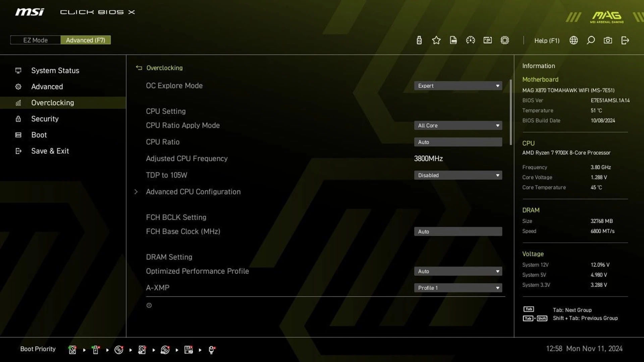Click the CPU Ratio Auto field
644x362 pixels.
coord(458,142)
